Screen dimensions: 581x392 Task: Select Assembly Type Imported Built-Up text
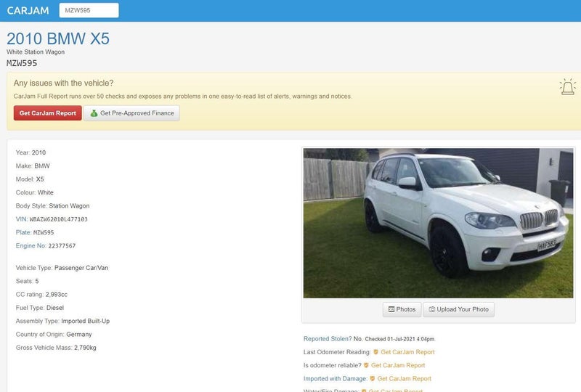point(62,322)
